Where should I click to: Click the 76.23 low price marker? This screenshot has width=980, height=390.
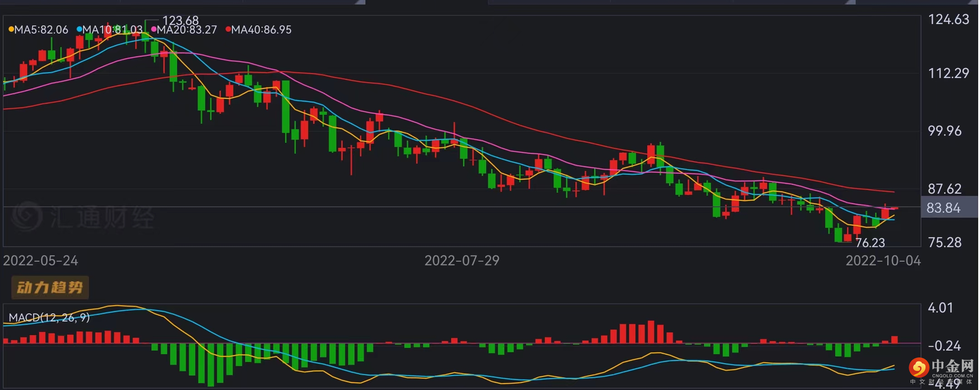point(870,243)
